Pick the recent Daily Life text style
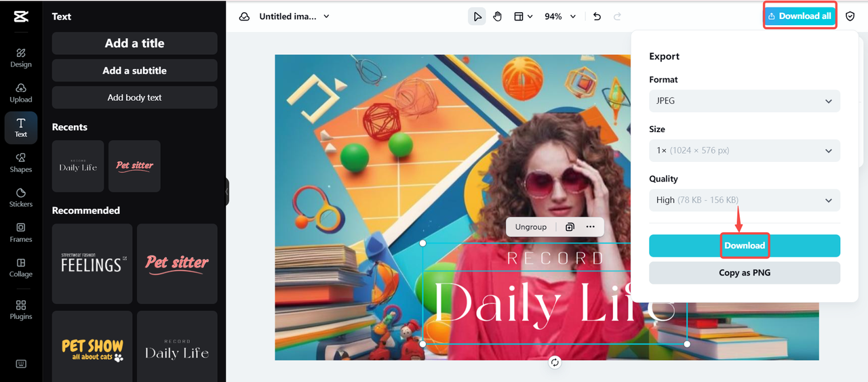This screenshot has width=868, height=382. tap(78, 166)
